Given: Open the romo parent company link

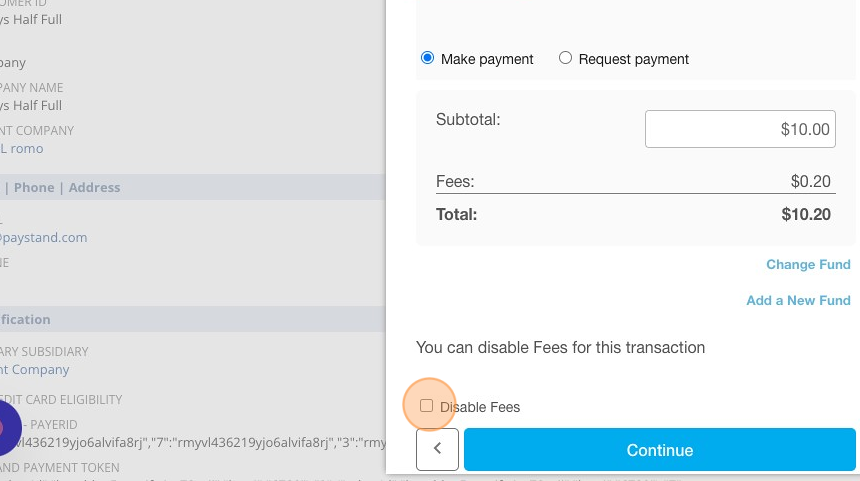Looking at the screenshot, I should click(x=21, y=149).
